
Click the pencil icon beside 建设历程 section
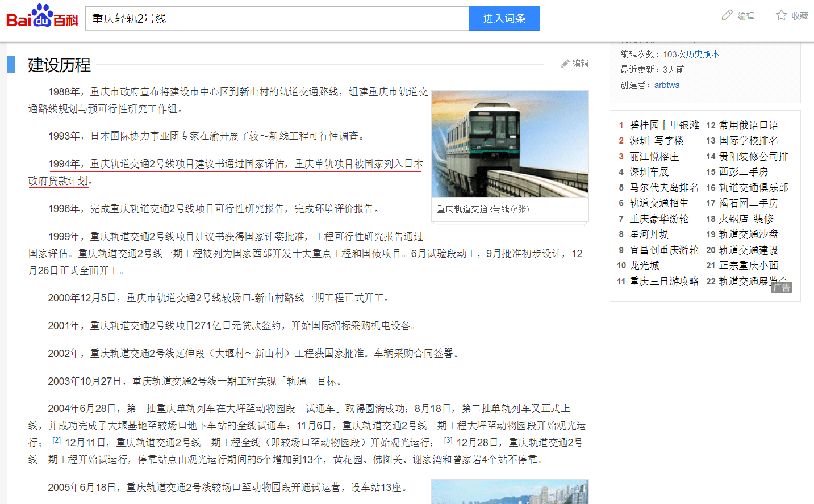[x=565, y=64]
